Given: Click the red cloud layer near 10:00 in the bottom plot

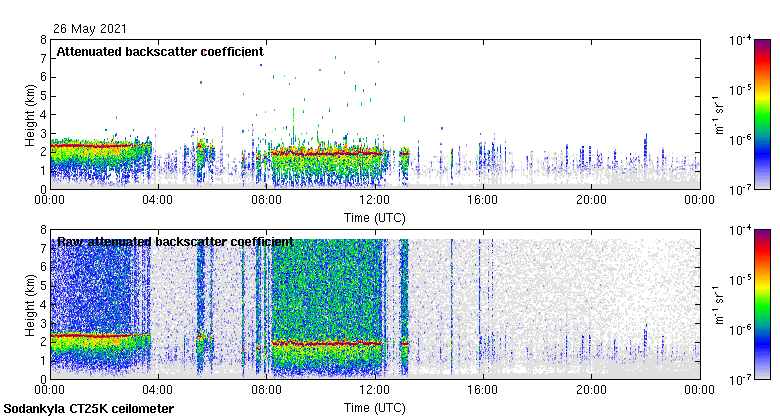Looking at the screenshot, I should tap(326, 343).
